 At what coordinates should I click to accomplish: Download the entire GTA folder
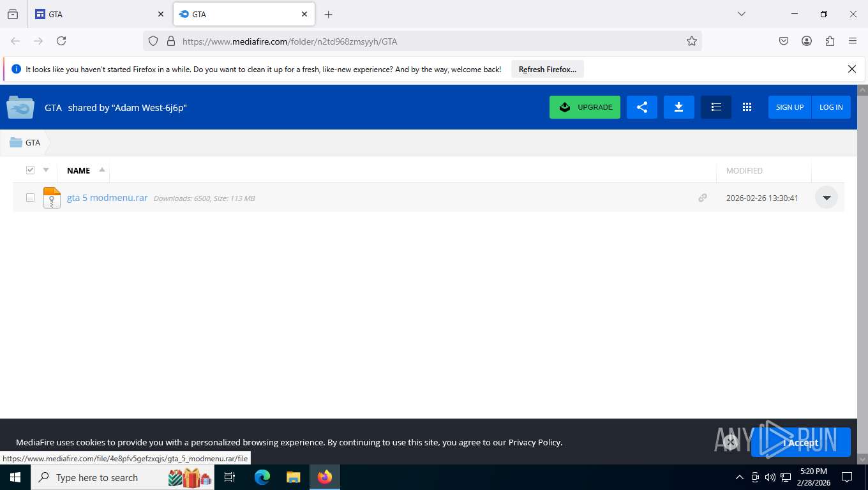coord(679,107)
